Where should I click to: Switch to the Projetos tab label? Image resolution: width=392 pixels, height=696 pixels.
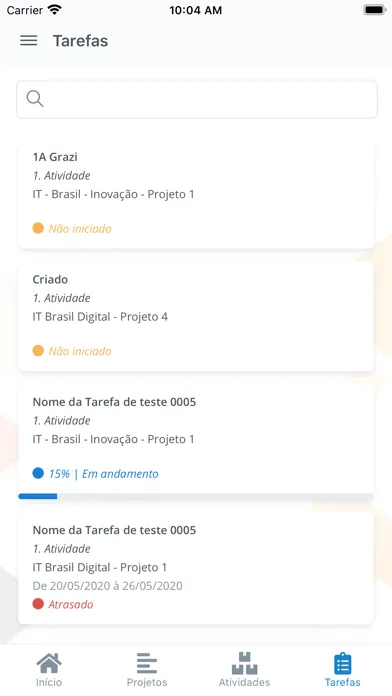click(147, 682)
